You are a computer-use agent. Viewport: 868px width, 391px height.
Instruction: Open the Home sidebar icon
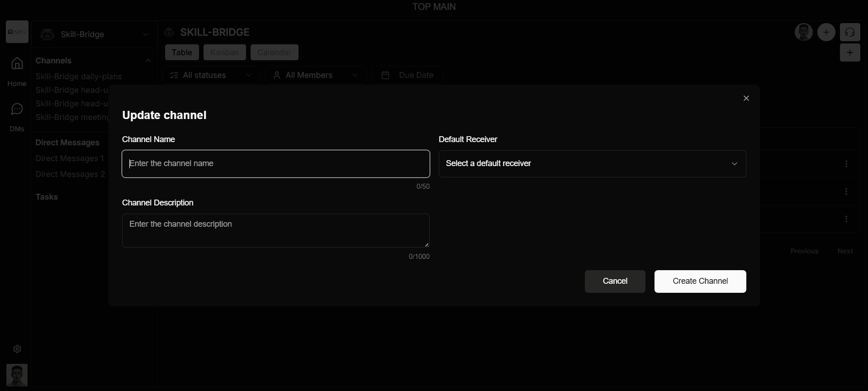tap(17, 63)
